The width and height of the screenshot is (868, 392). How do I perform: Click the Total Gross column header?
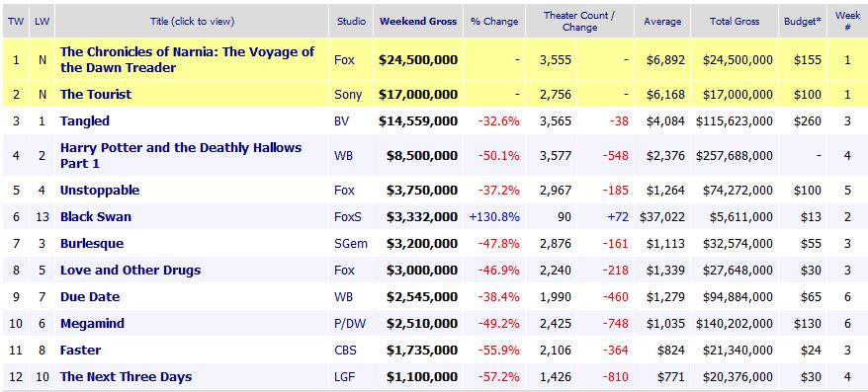tap(735, 21)
